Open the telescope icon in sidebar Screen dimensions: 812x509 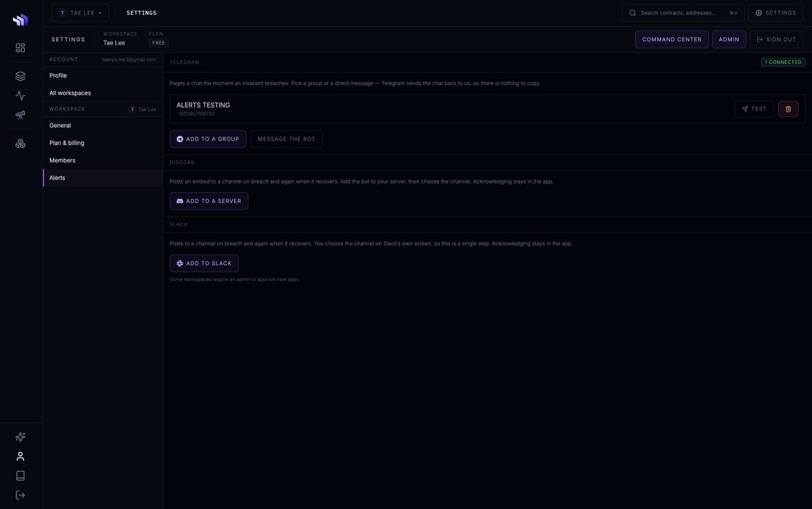click(x=20, y=115)
